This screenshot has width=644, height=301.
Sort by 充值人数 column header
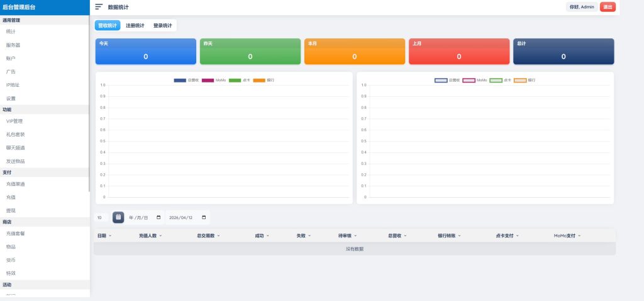150,236
